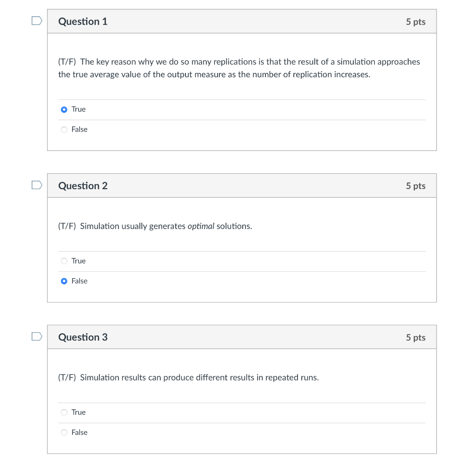Click the 5 pts label on Question 1
This screenshot has height=460, width=476.
(x=416, y=21)
